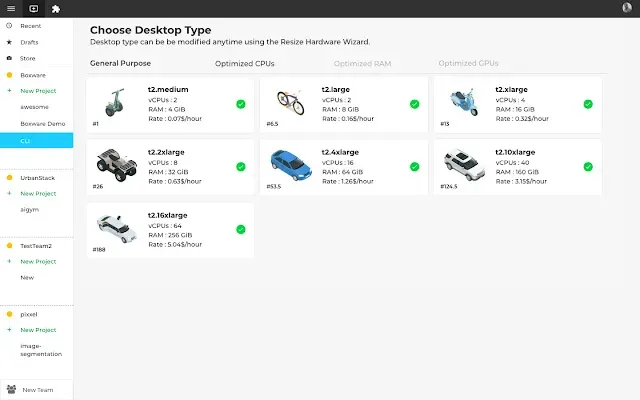Open Drafts in the sidebar

click(29, 42)
